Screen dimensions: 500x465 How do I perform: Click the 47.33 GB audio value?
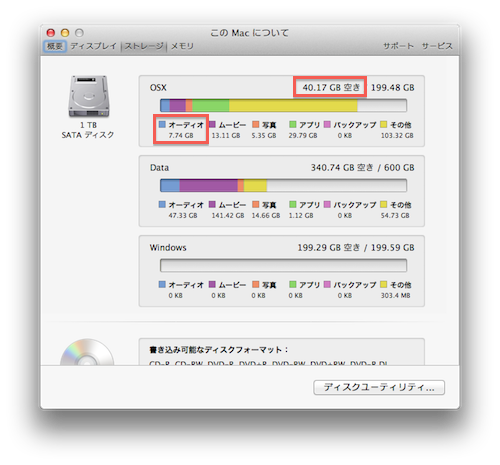(183, 215)
